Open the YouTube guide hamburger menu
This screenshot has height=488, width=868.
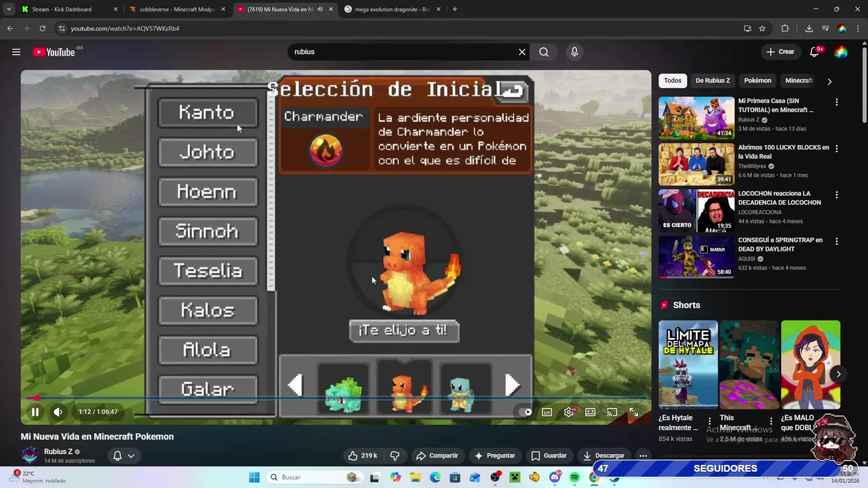[x=16, y=52]
